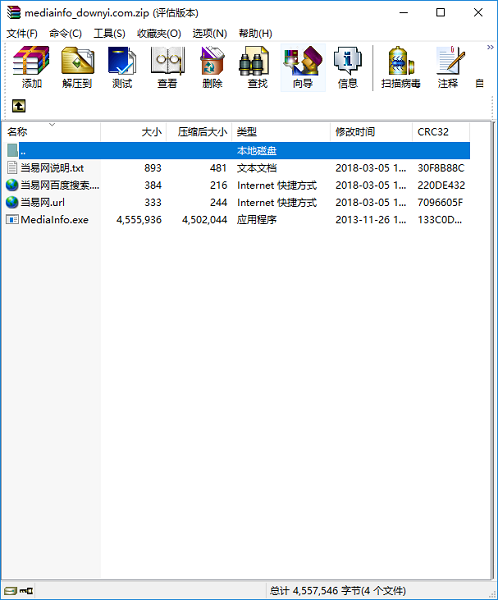The height and width of the screenshot is (600, 498).
Task: Open the 帮助(H) menu
Action: [x=255, y=34]
